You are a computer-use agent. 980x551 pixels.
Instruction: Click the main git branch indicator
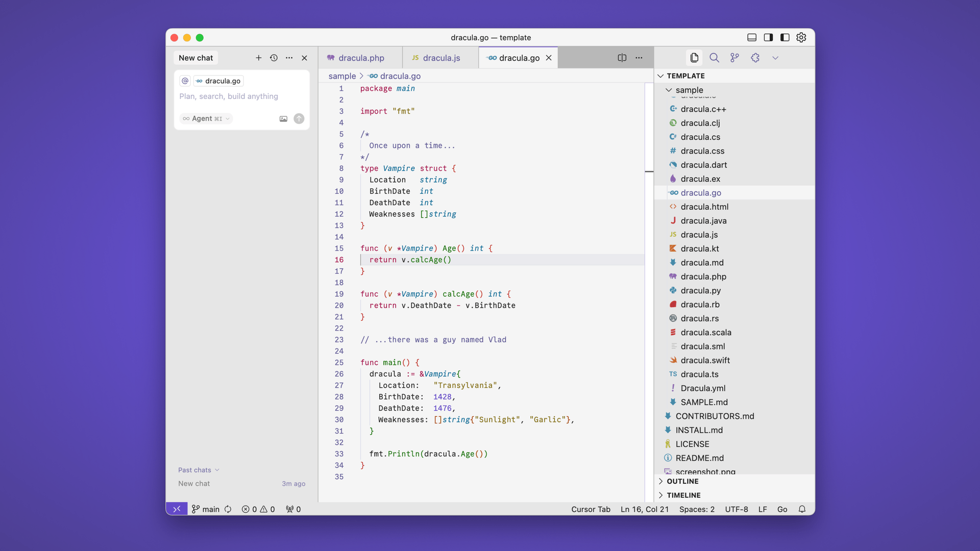click(206, 509)
